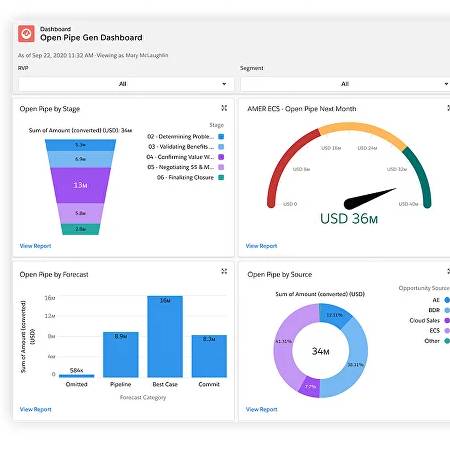Click the RVP dropdown arrow

coord(224,84)
